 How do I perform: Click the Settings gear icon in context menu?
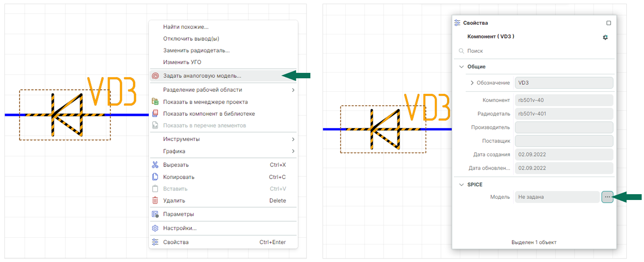pos(155,228)
